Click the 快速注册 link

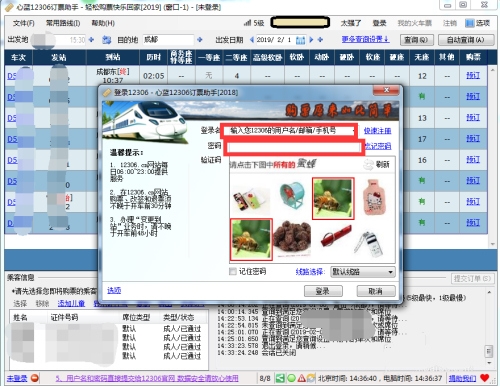pos(377,131)
